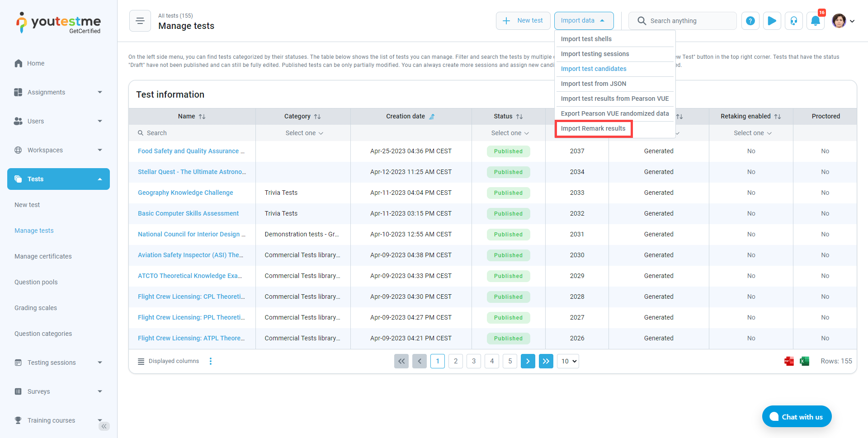Open rows-per-page dropdown showing 10
This screenshot has height=438, width=868.
click(568, 361)
